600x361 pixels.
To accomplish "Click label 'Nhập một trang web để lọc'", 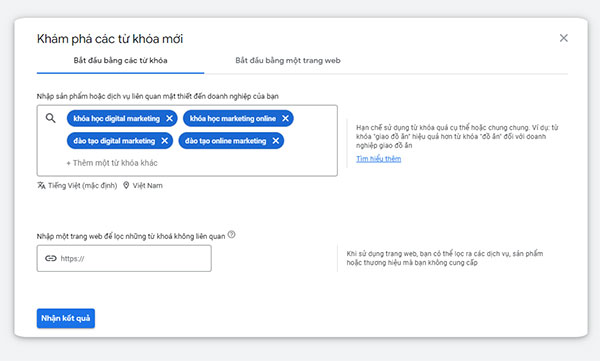I will click(x=131, y=237).
